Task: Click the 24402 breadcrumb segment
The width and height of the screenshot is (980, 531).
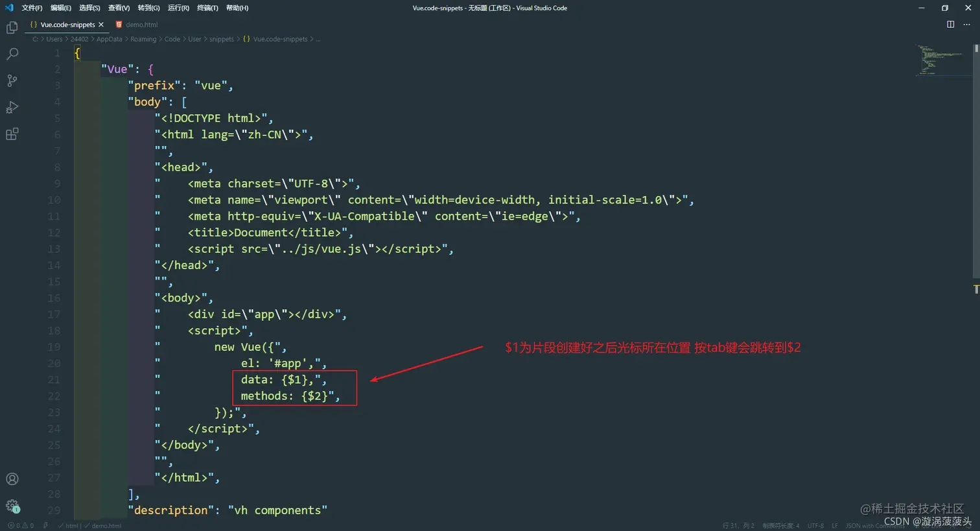Action: pos(79,39)
